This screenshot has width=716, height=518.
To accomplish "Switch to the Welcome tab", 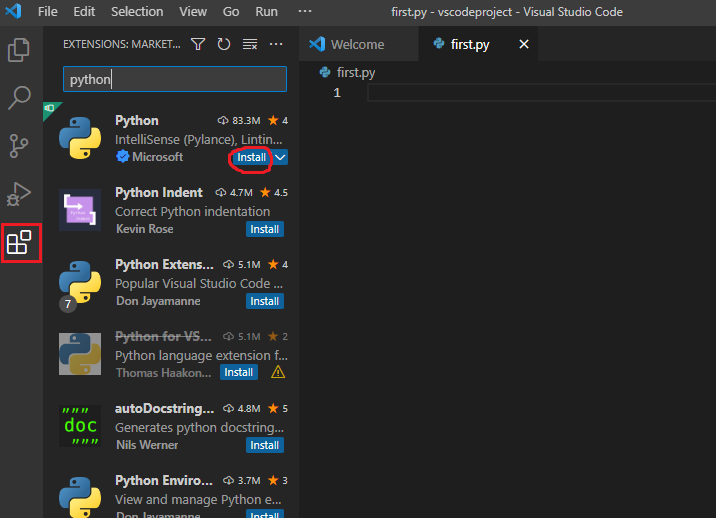I will (358, 44).
